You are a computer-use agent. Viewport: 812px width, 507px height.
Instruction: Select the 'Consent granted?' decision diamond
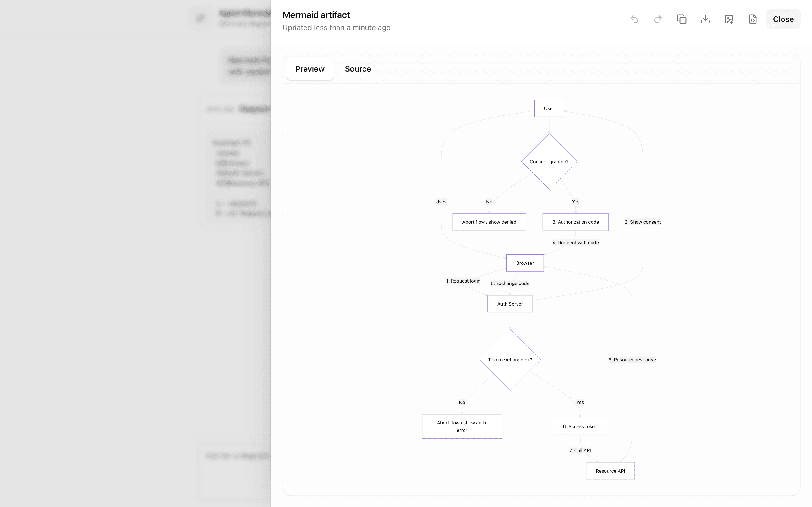click(x=549, y=162)
